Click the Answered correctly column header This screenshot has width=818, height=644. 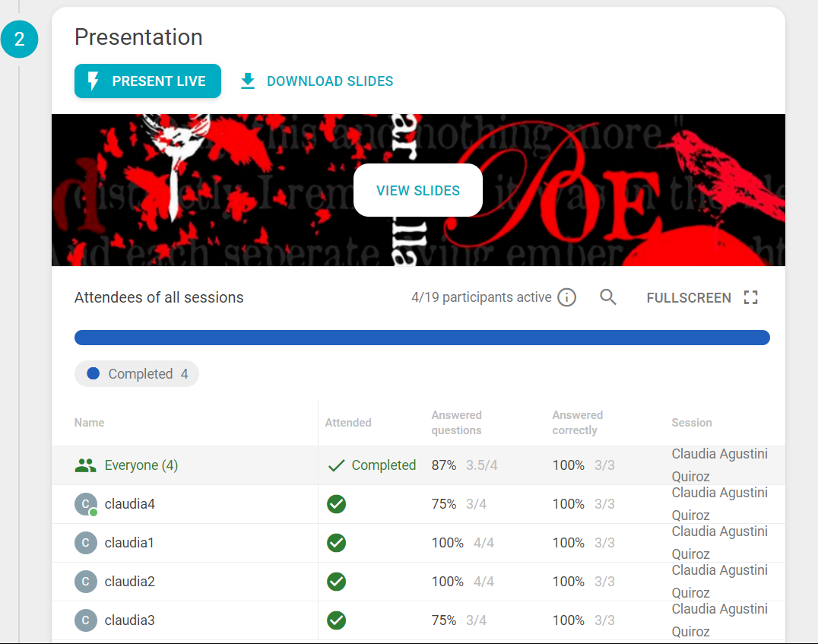pos(578,423)
